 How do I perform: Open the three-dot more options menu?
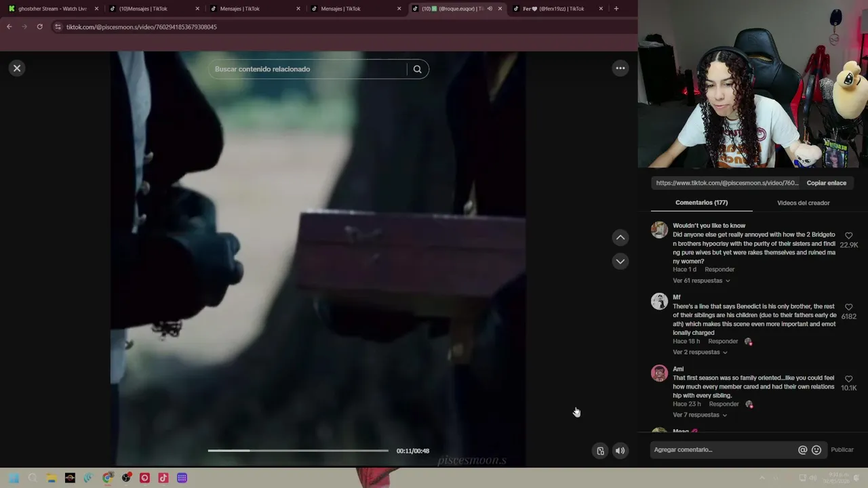(620, 68)
